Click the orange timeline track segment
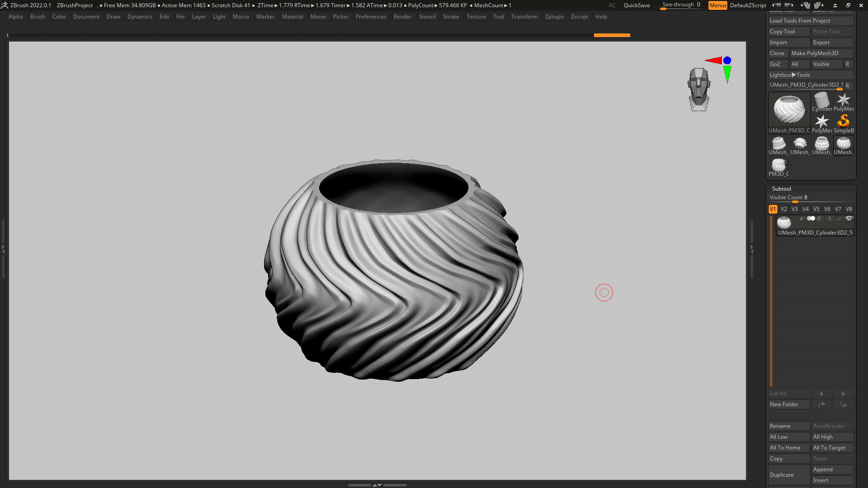Screen dimensions: 868x488 click(612, 35)
